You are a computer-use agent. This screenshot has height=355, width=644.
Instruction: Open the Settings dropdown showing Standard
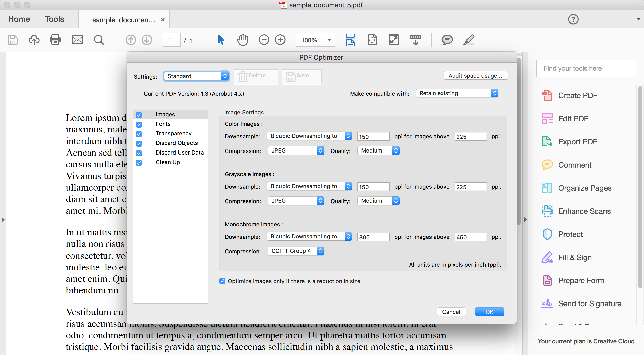click(196, 76)
